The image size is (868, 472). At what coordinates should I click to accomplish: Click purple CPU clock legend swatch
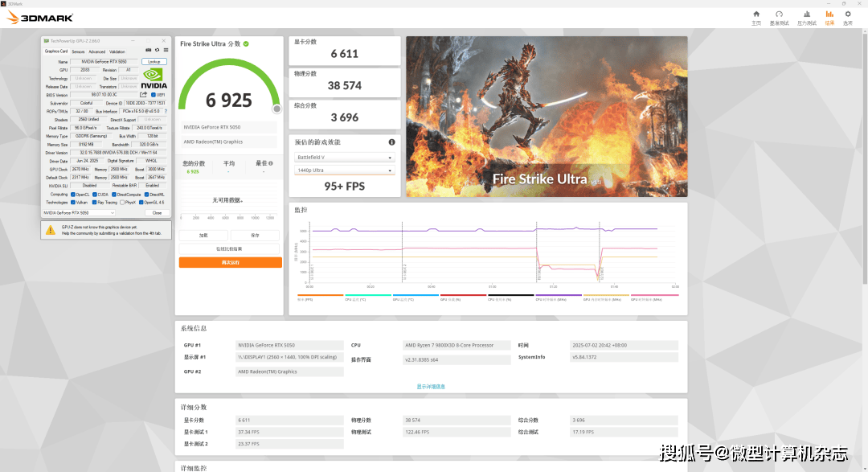[x=559, y=295]
